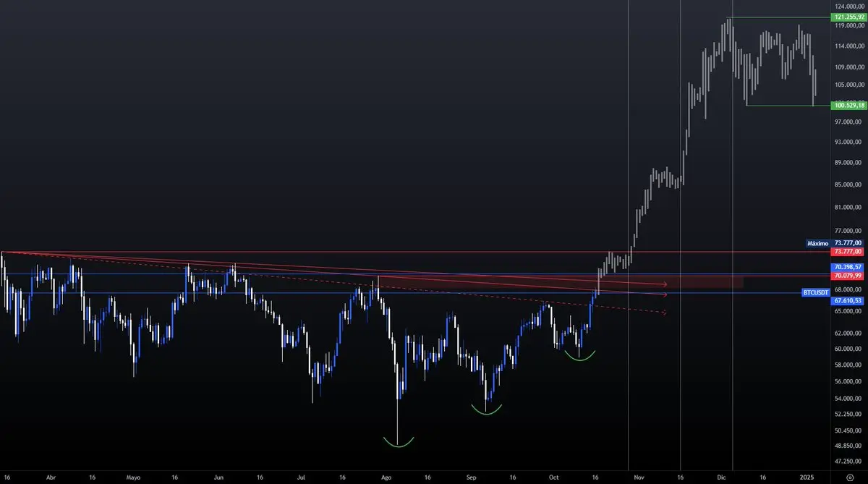The image size is (868, 484).
Task: Open chart settings gear at axis corner
Action: coord(848,477)
